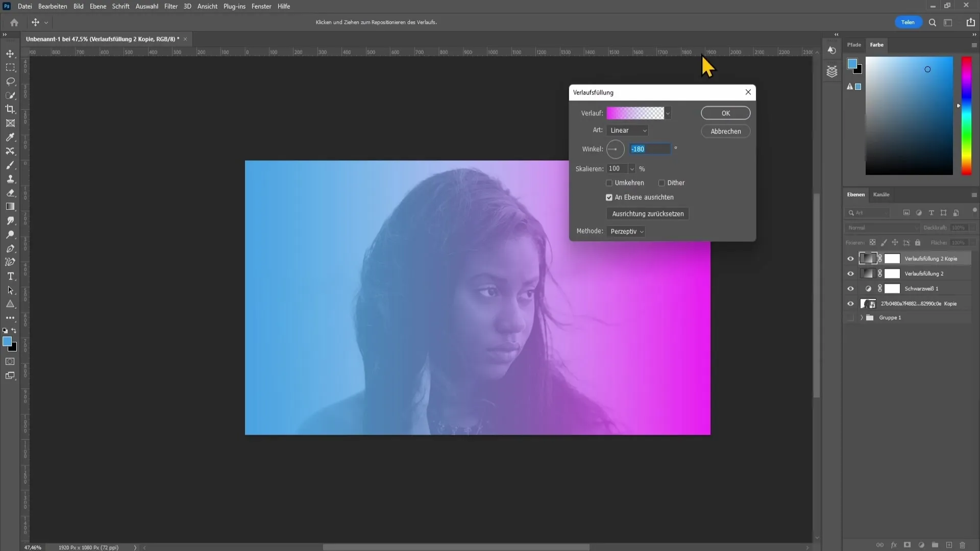Open the Skalieren percentage dropdown arrow
The height and width of the screenshot is (551, 980).
click(x=632, y=169)
